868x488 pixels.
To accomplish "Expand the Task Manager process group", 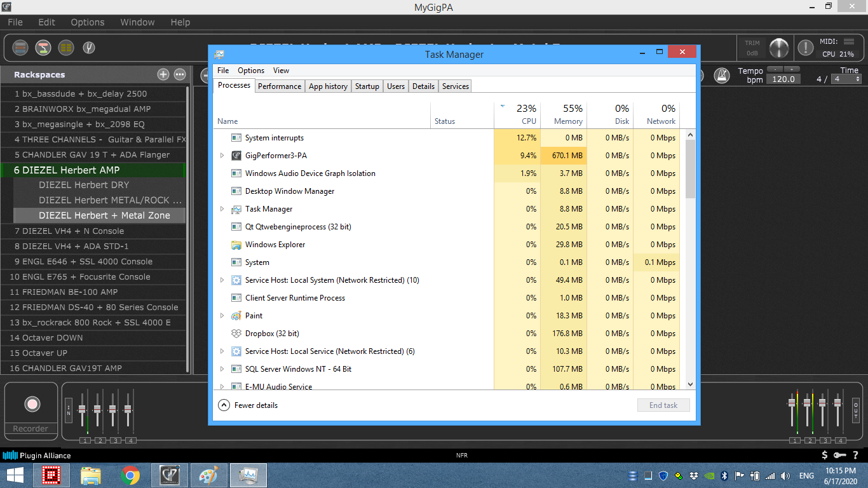I will coord(222,209).
